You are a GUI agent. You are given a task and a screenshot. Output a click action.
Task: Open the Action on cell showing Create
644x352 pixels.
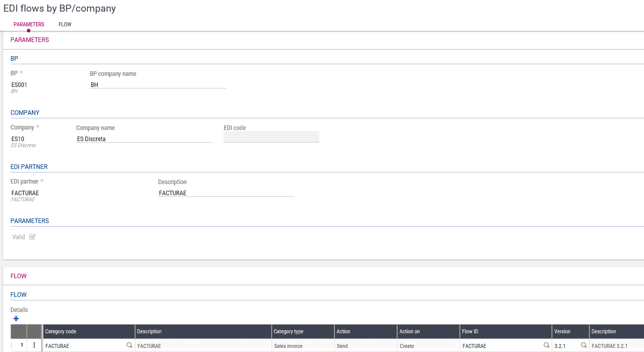pos(428,346)
